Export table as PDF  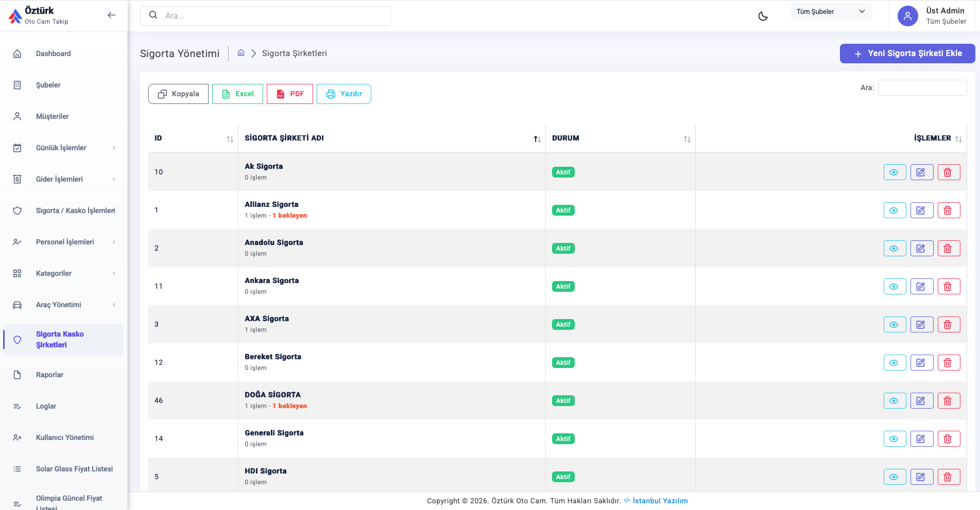(x=290, y=94)
